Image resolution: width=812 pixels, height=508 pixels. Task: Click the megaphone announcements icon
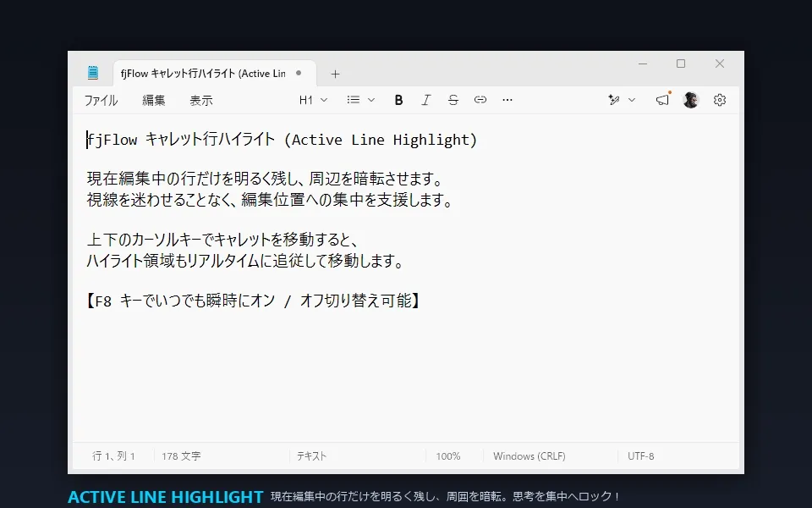662,100
